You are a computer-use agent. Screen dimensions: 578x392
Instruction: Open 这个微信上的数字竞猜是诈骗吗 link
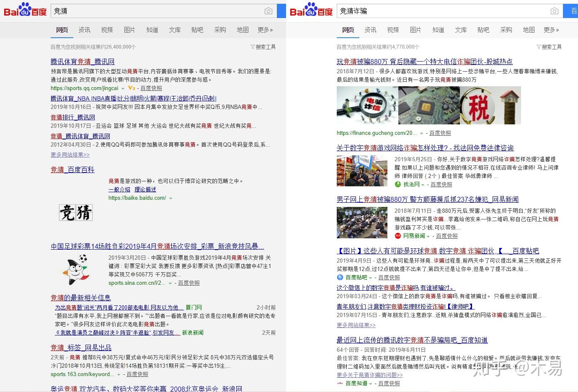396,288
